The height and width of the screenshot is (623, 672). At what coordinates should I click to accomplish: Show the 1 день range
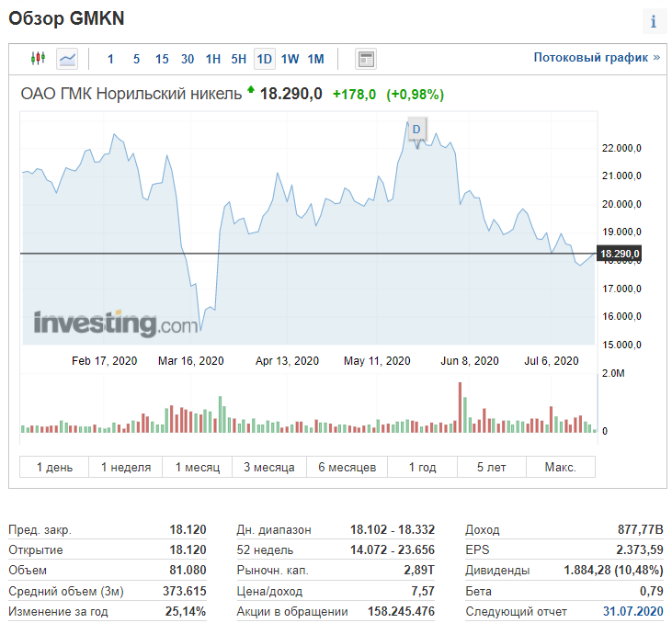point(54,467)
